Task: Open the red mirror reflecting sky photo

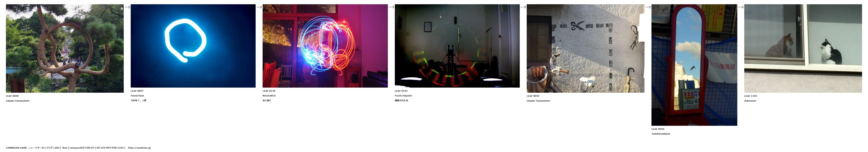Action: coord(694,65)
